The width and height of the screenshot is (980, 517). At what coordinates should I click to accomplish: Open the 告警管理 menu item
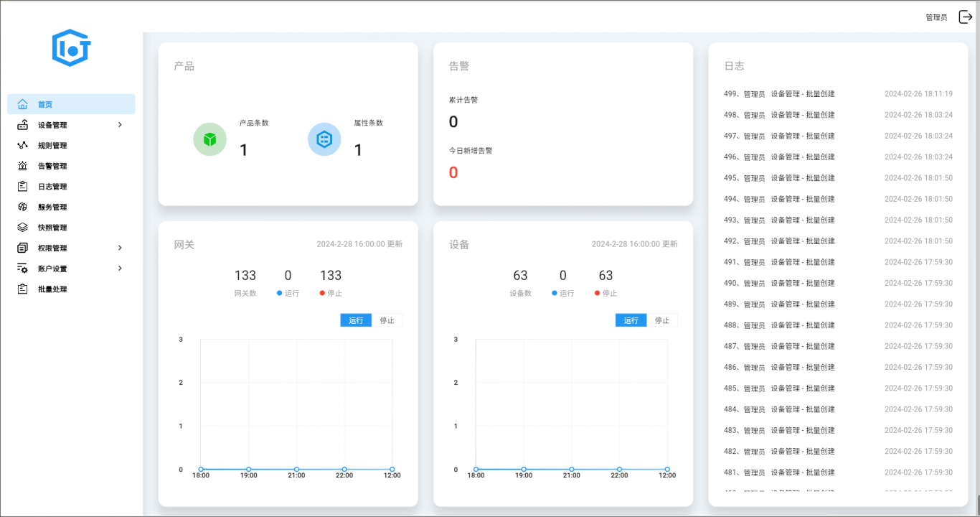point(71,166)
